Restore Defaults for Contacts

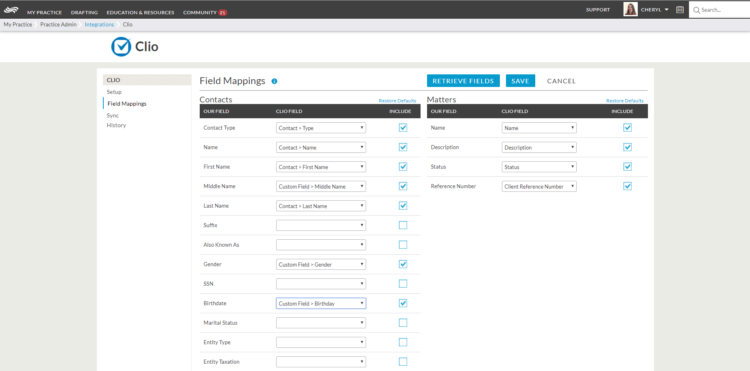pyautogui.click(x=397, y=101)
